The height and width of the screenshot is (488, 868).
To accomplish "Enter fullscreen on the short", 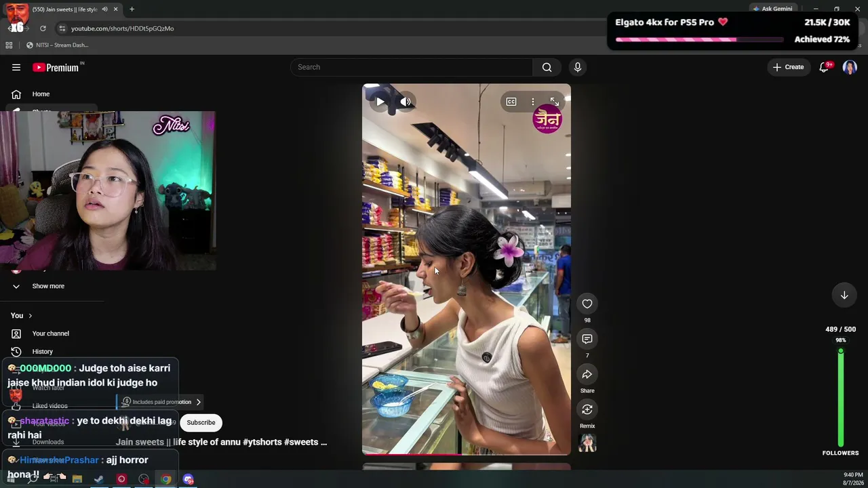I will click(x=555, y=102).
